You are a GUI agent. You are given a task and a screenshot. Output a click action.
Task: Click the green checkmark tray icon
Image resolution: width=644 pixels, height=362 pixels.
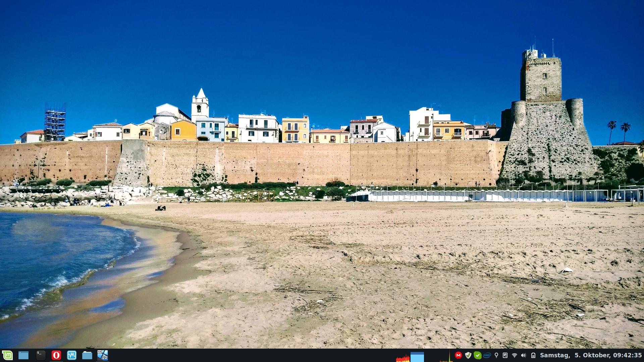click(478, 355)
